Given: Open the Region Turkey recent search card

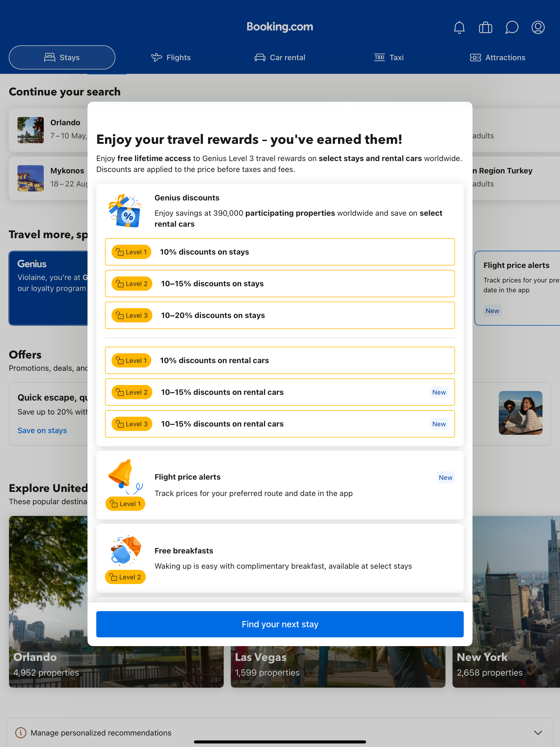Looking at the screenshot, I should [516, 178].
